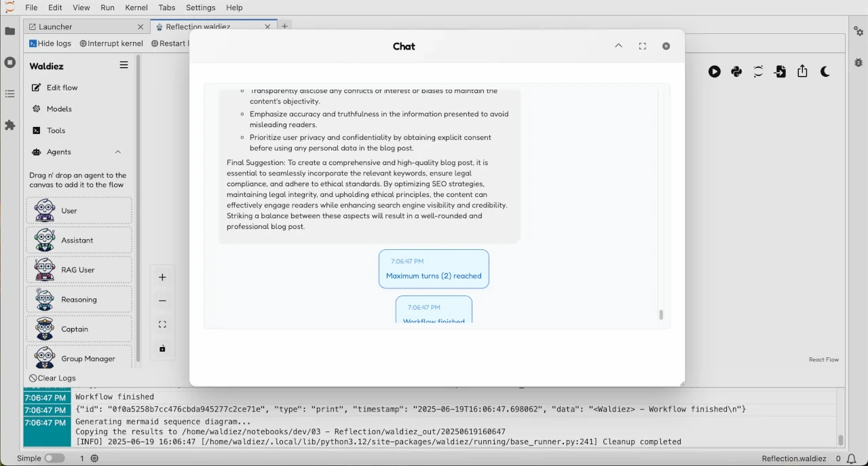This screenshot has height=466, width=868.
Task: Click the Export flow share icon
Action: 802,71
